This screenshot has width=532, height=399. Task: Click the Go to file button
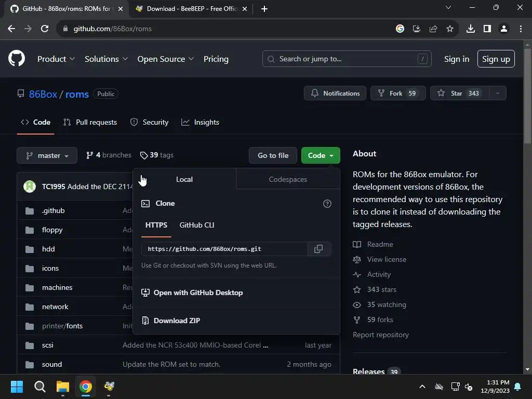pyautogui.click(x=273, y=155)
